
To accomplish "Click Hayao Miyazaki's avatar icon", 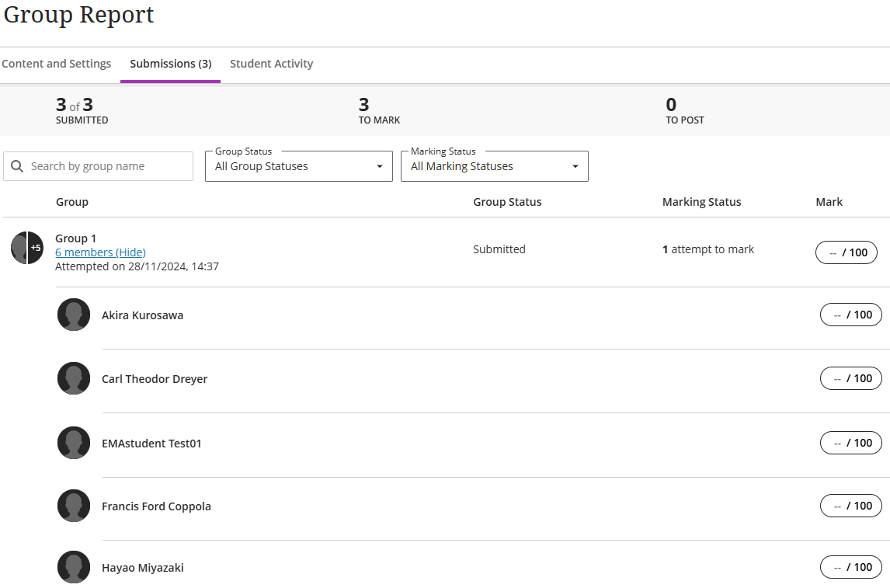I will pyautogui.click(x=74, y=567).
